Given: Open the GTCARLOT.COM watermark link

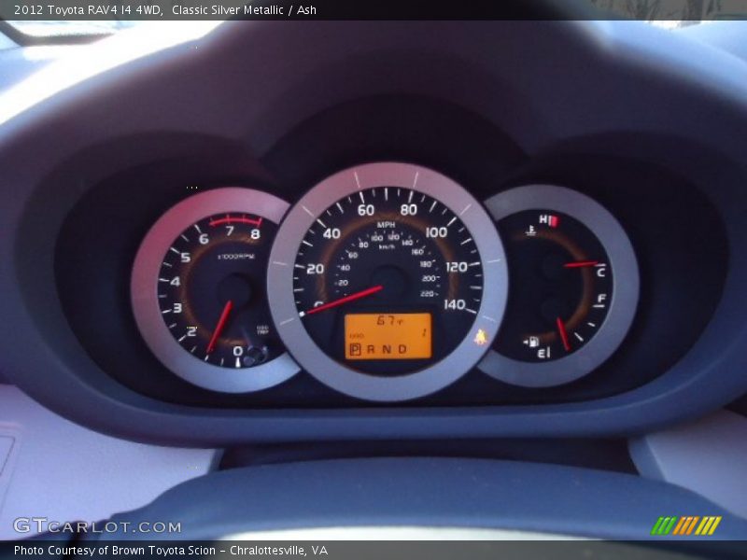Looking at the screenshot, I should (84, 525).
